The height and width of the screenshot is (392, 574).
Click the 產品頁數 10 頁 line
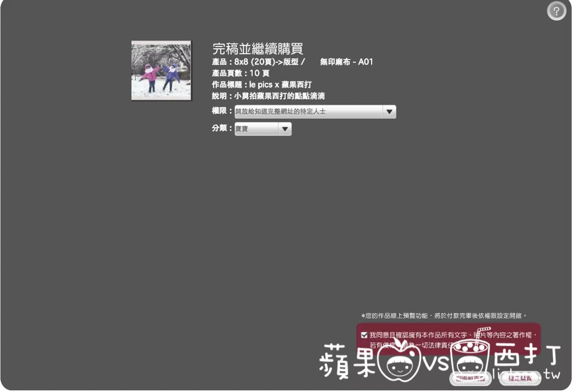240,73
